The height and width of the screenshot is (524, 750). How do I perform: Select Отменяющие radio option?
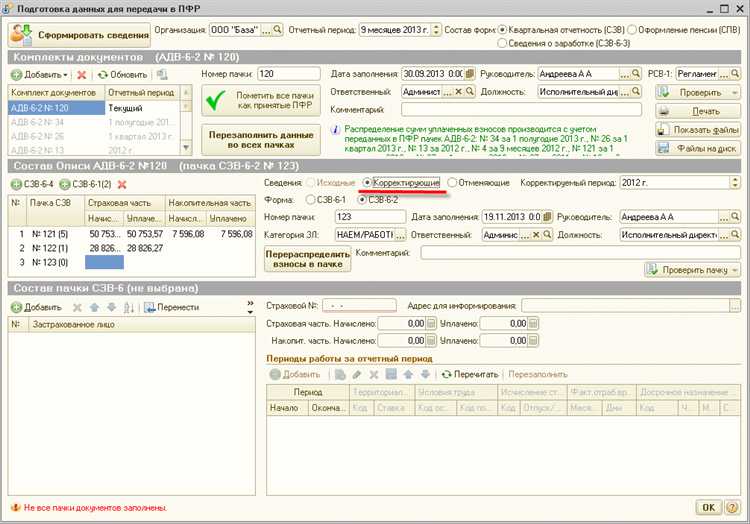pos(452,183)
